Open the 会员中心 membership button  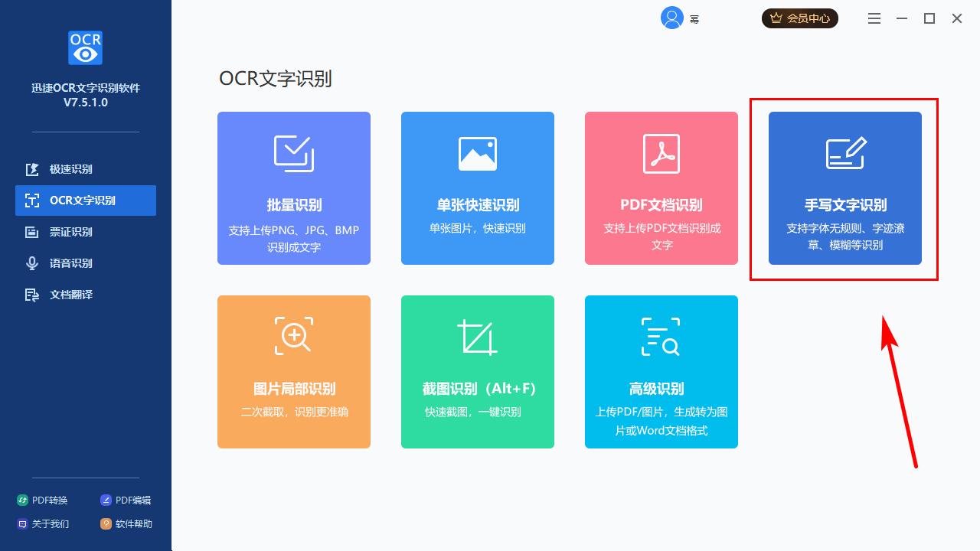pos(799,18)
